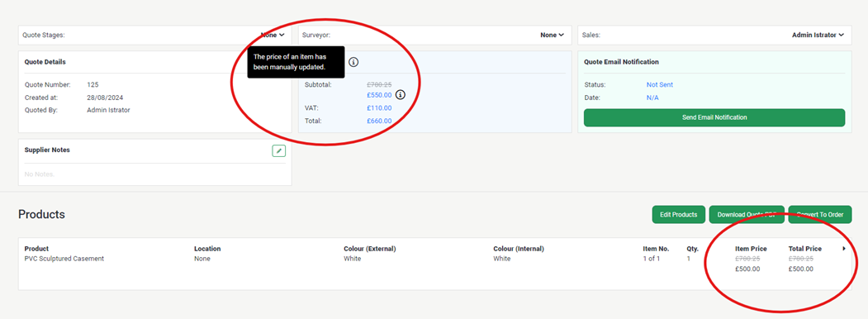Click the £660.00 total amount

click(379, 121)
